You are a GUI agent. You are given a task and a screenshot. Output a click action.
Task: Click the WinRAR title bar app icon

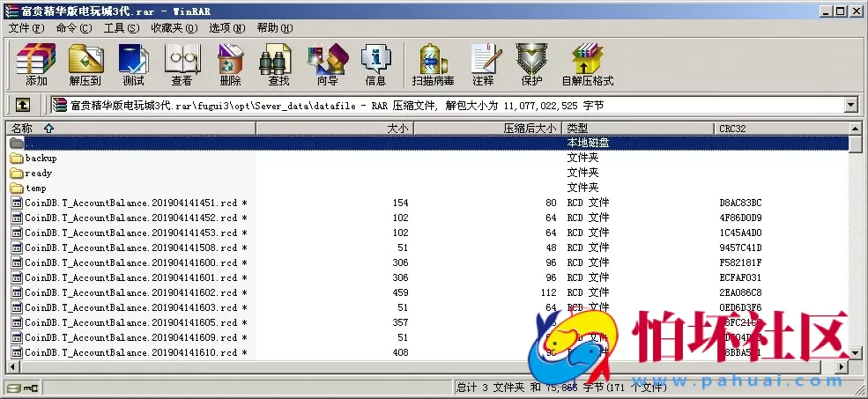[11, 11]
